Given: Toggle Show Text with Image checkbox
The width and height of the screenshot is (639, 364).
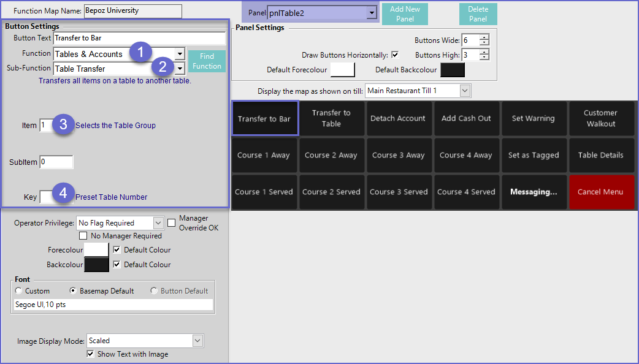Looking at the screenshot, I should [91, 354].
